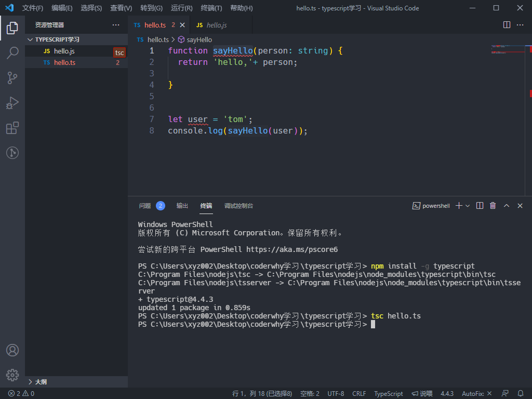Switch to the 输出 output tab
Viewport: 532px width, 399px height.
click(x=182, y=206)
